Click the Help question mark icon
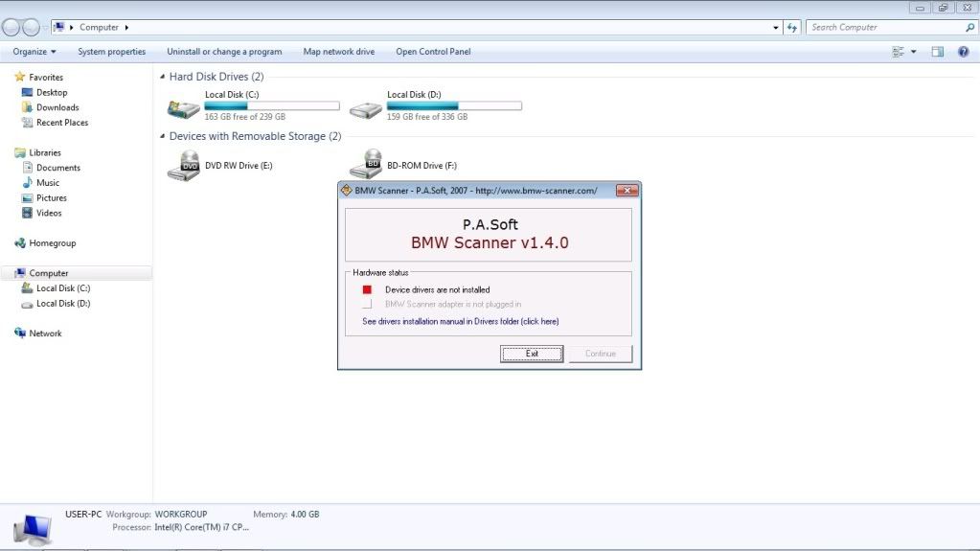Screen dimensions: 980x551 [x=964, y=52]
